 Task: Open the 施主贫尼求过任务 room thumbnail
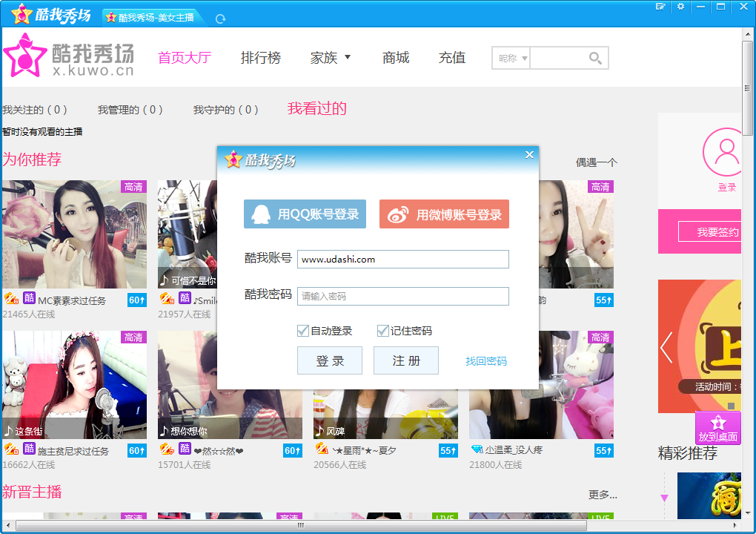(x=74, y=385)
